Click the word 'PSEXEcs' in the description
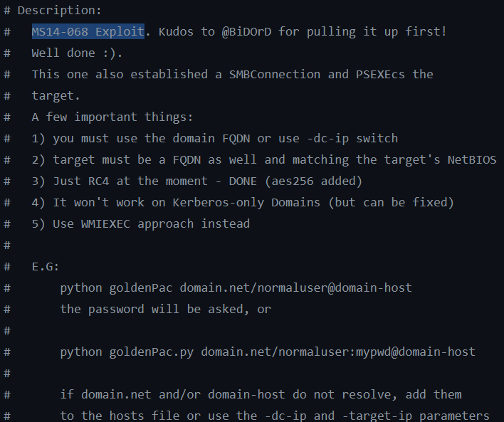 tap(380, 74)
